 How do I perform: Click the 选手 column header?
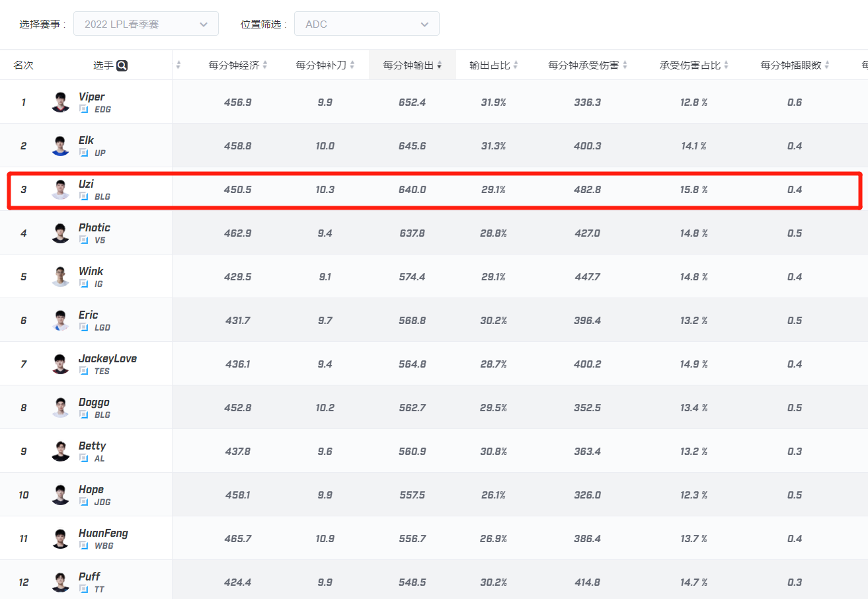click(103, 65)
